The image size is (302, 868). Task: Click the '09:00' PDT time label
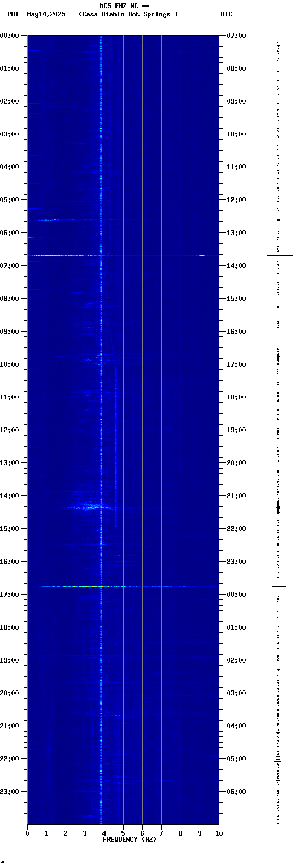pos(10,332)
